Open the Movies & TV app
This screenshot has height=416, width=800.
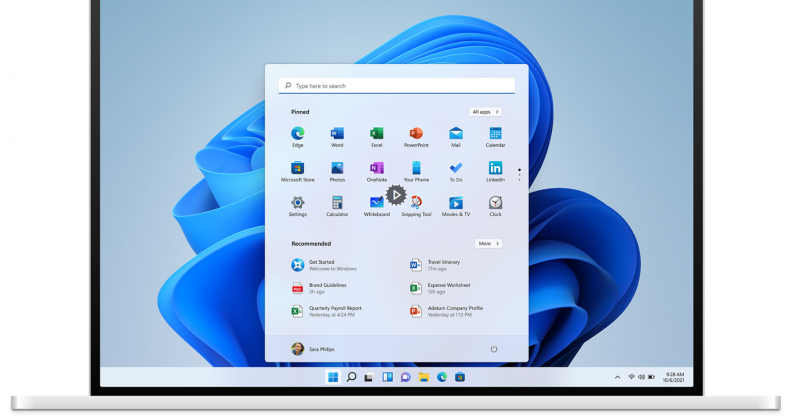click(456, 206)
